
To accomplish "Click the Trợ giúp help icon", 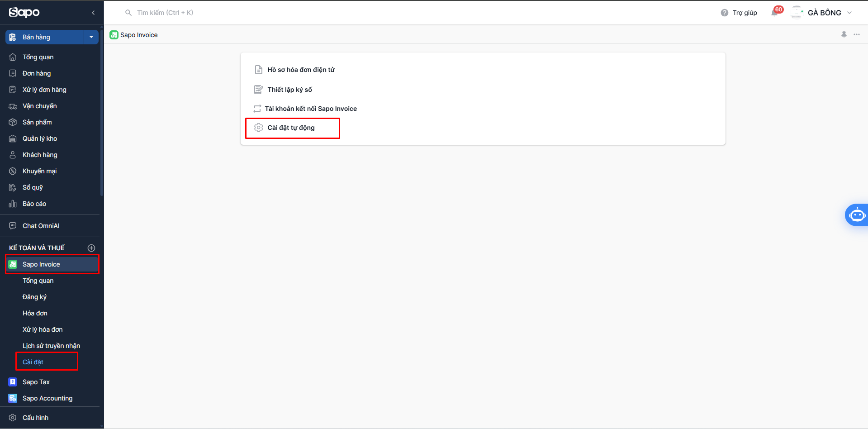I will [725, 13].
